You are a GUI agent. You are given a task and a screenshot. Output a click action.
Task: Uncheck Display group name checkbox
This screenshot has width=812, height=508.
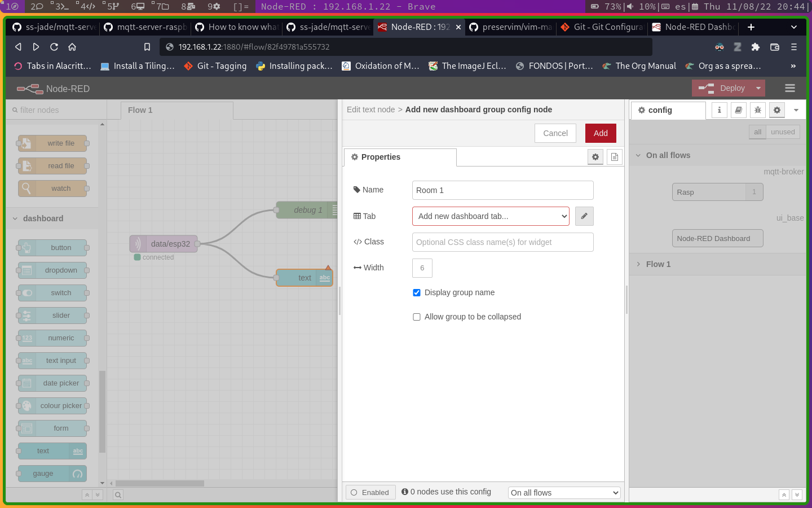tap(417, 292)
